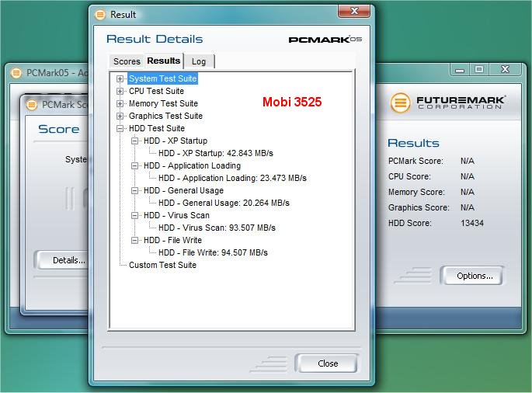Viewport: 532px width, 393px height.
Task: Collapse the HDD - General Usage node
Action: click(x=134, y=191)
